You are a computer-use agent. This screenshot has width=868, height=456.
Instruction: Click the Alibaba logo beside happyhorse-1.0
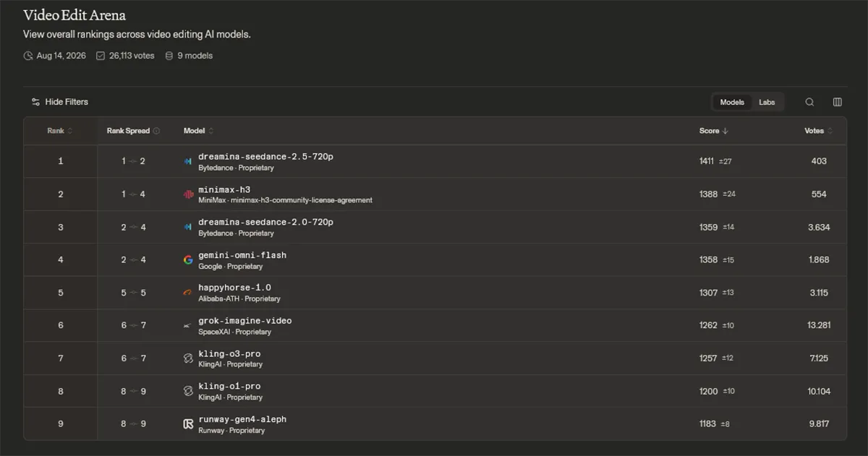click(x=188, y=293)
